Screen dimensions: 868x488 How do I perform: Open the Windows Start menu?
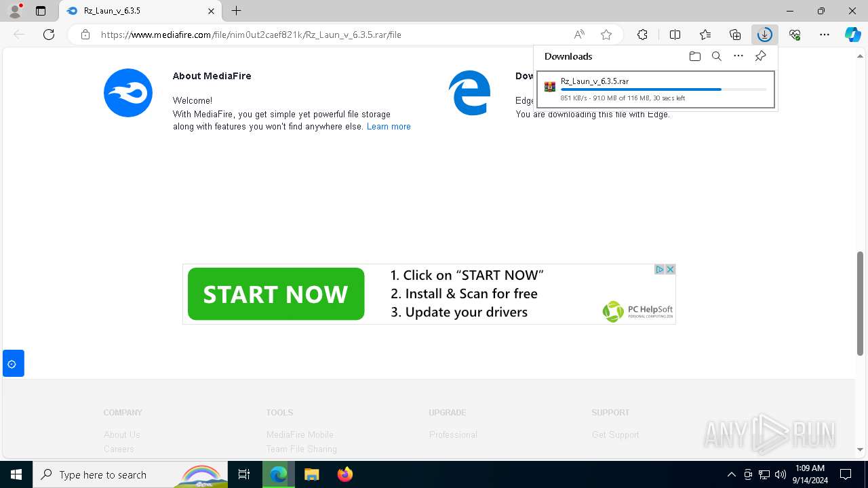click(16, 474)
